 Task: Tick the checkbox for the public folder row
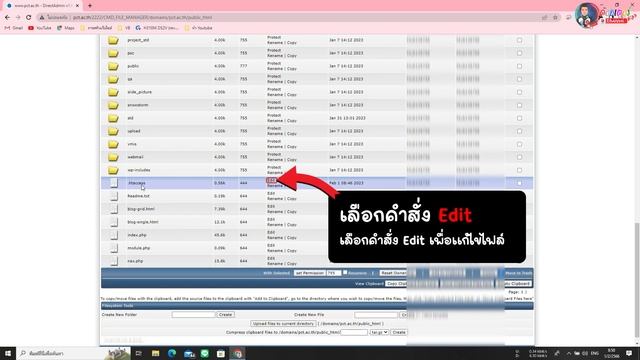[x=519, y=66]
